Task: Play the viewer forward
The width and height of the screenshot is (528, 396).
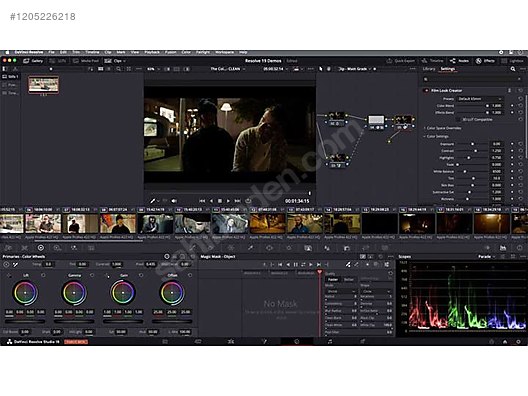Action: [228, 201]
